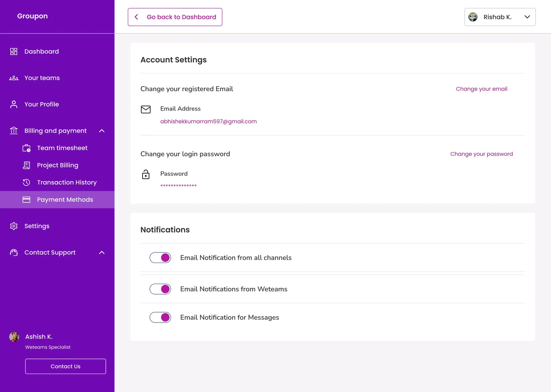Click the Dashboard grid icon
The height and width of the screenshot is (392, 551).
(x=14, y=51)
